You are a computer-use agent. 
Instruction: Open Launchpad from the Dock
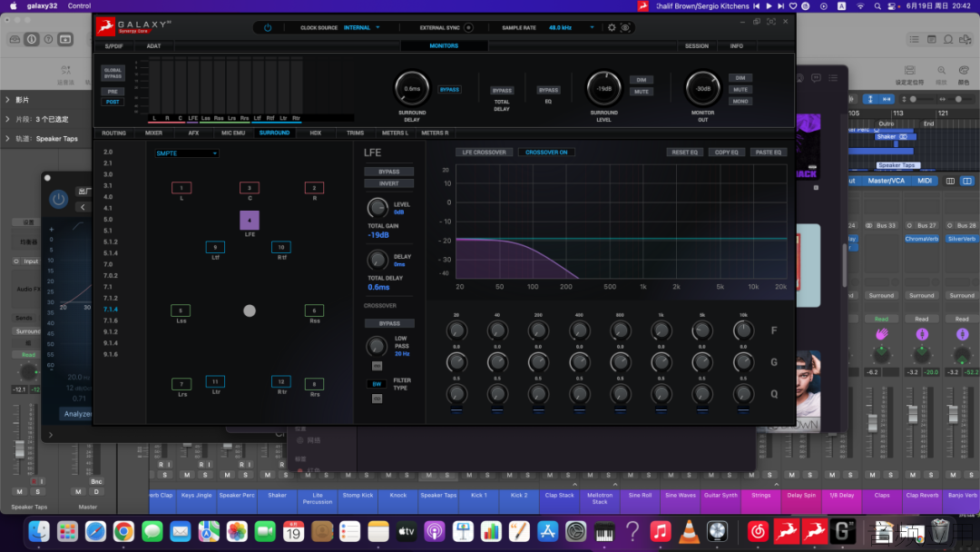tap(67, 532)
